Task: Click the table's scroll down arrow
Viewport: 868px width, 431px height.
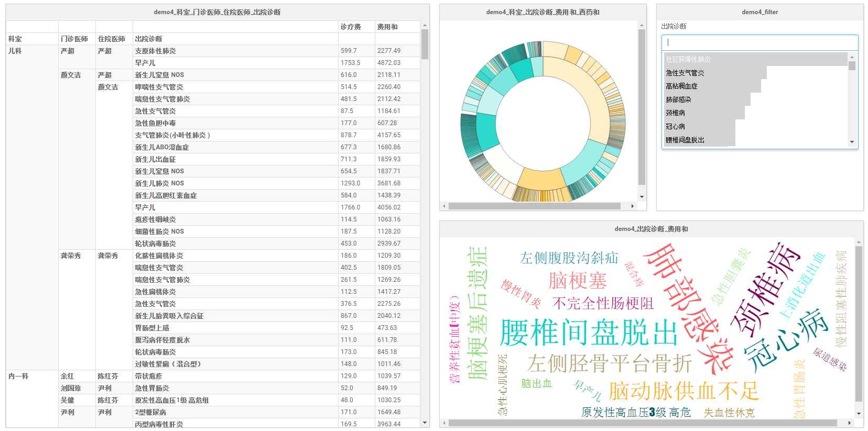Action: point(425,423)
